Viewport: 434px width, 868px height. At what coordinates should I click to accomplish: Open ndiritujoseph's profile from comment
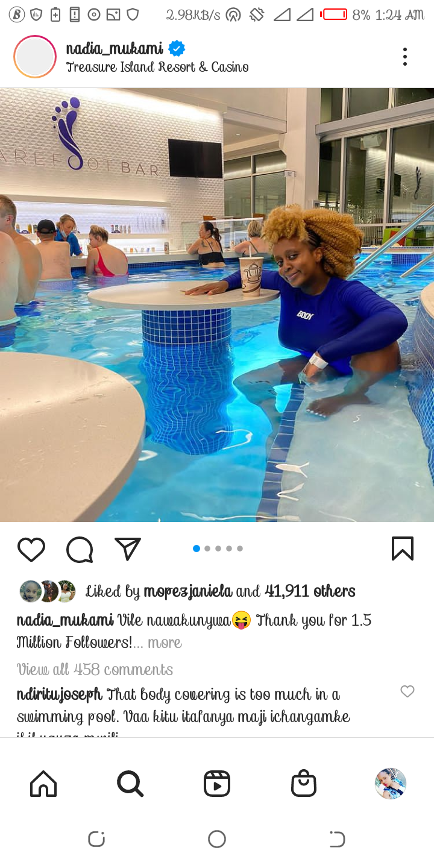pos(60,694)
